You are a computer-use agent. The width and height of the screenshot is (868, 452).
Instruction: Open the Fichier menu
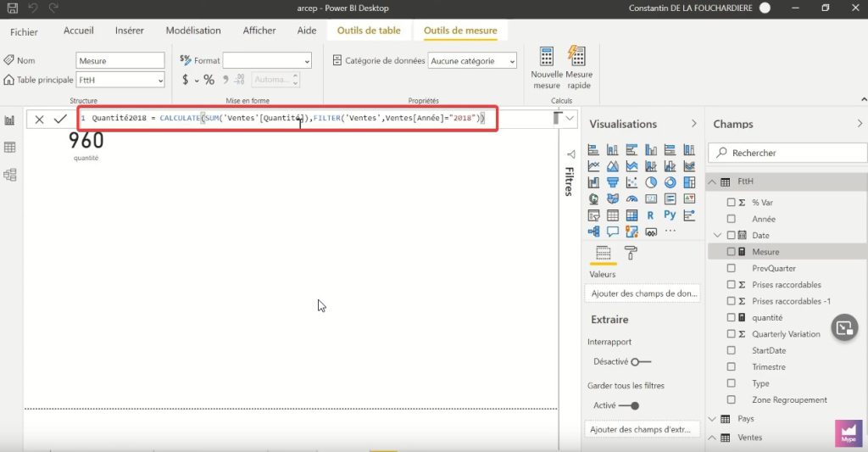click(24, 32)
